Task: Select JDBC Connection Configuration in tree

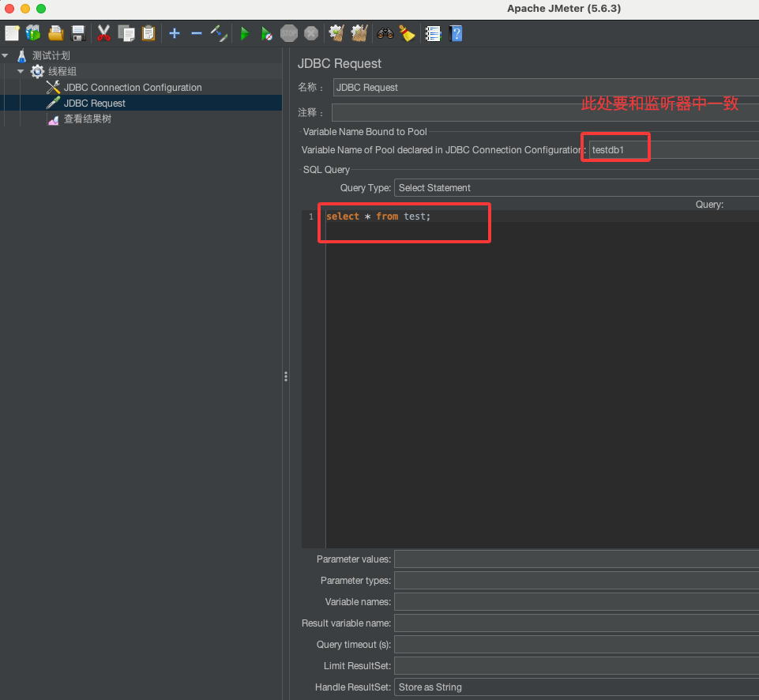Action: click(133, 88)
